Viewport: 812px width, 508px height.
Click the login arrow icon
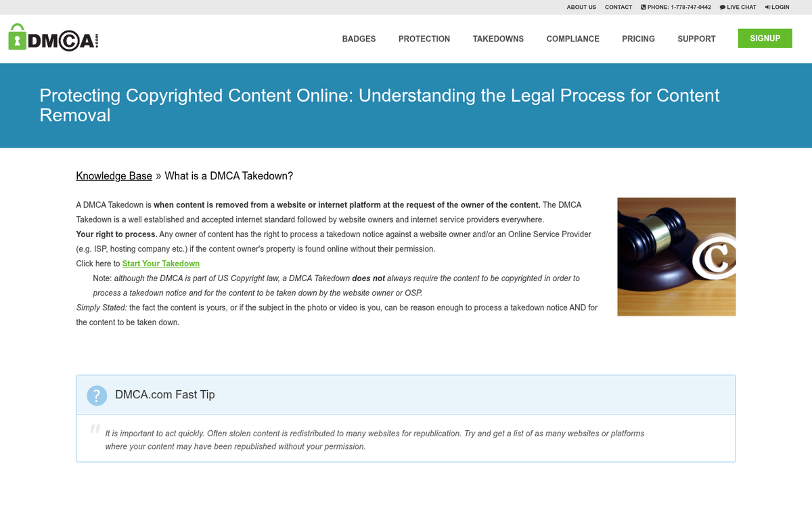click(x=766, y=7)
